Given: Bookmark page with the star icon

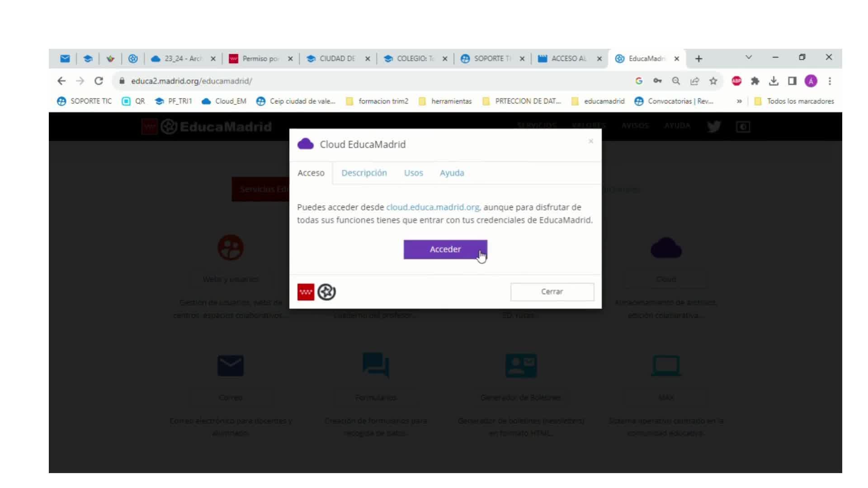Looking at the screenshot, I should point(713,81).
